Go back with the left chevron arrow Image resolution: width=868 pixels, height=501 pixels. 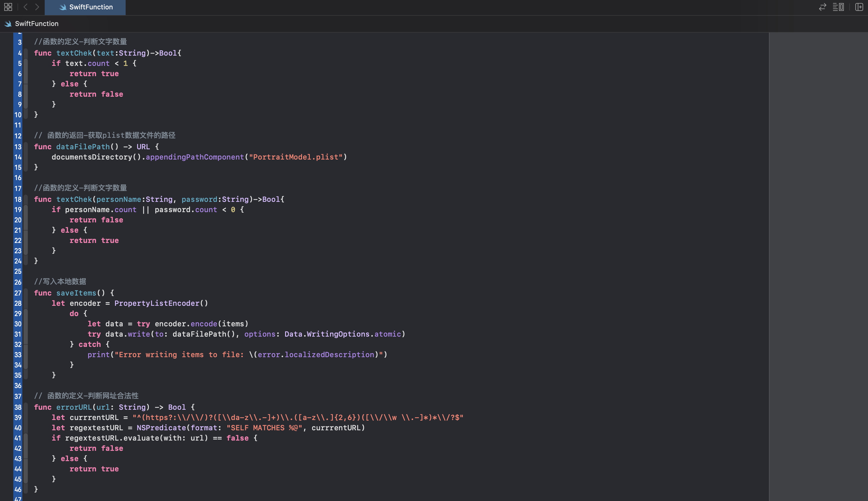[25, 7]
